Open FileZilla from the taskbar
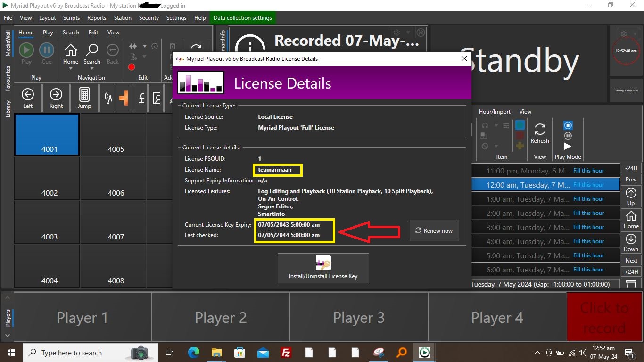Image resolution: width=644 pixels, height=362 pixels. pyautogui.click(x=286, y=353)
